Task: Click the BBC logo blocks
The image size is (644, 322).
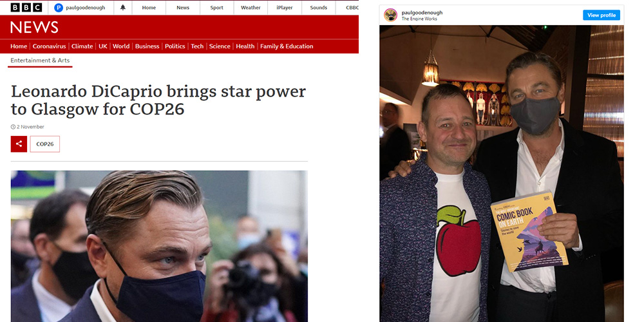Action: (26, 7)
